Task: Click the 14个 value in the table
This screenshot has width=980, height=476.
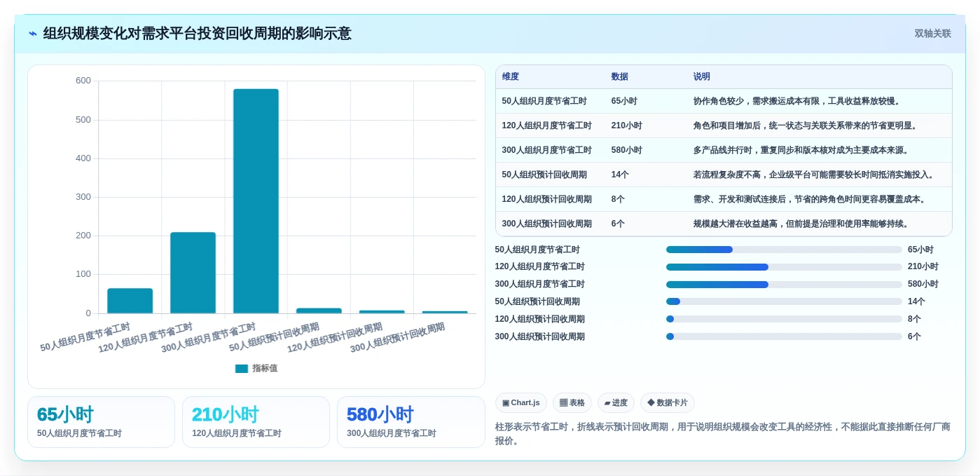Action: point(620,175)
